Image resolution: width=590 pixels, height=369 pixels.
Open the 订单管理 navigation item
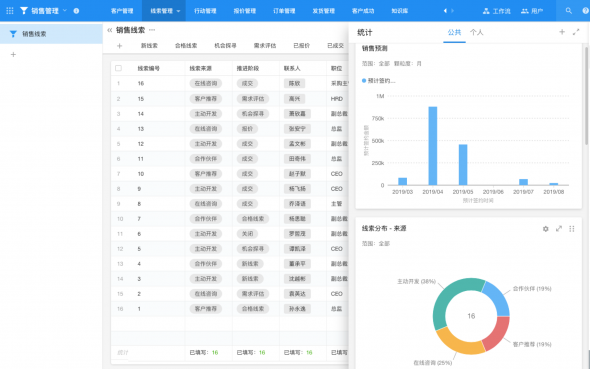pyautogui.click(x=284, y=11)
